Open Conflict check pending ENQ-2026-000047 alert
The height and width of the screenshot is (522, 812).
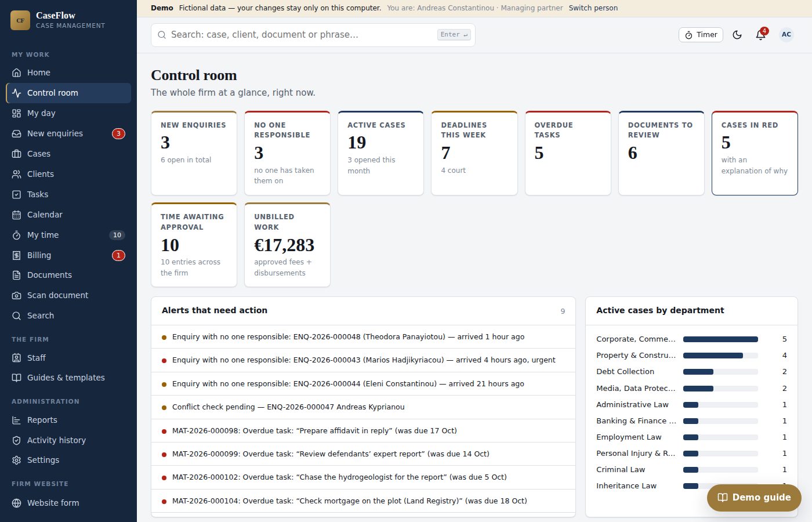tap(363, 407)
